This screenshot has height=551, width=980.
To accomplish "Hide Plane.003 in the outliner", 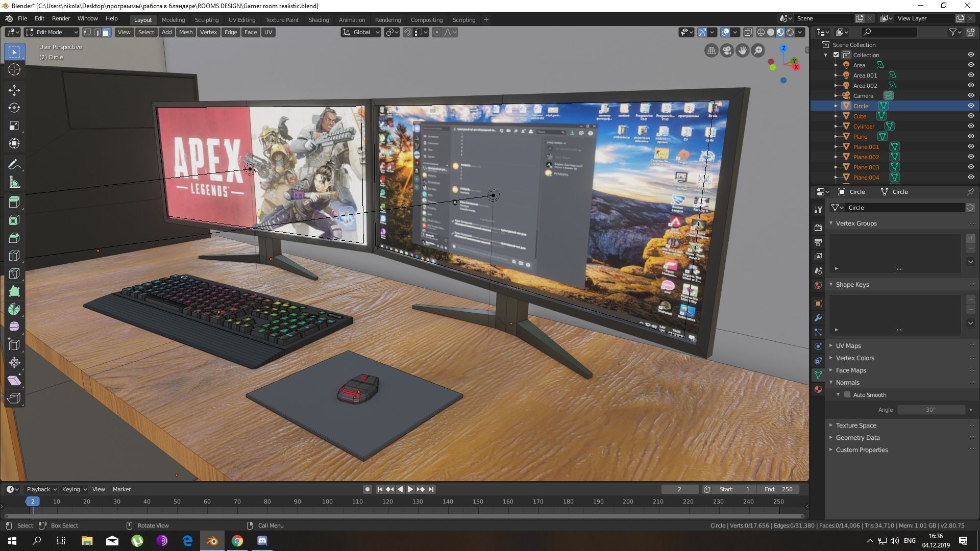I will click(x=971, y=167).
